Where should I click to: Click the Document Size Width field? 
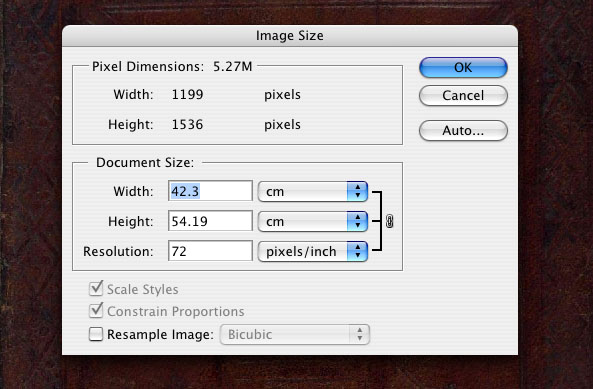coord(210,191)
